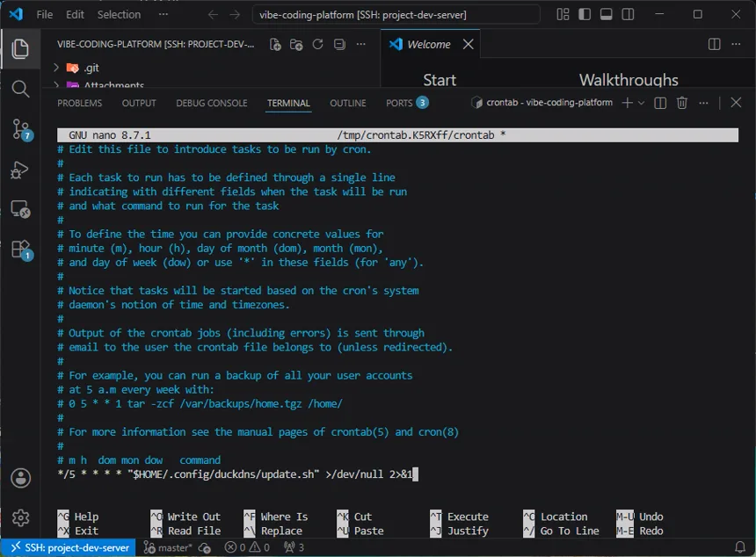Split the terminal pane

660,103
